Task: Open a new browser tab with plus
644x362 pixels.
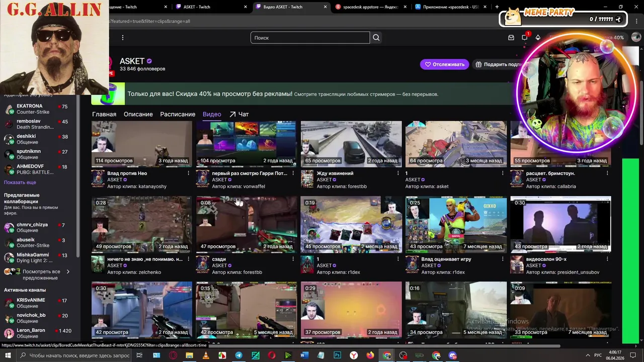Action: coord(497,7)
